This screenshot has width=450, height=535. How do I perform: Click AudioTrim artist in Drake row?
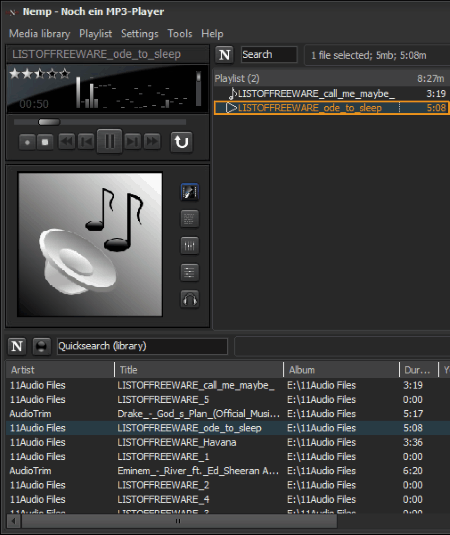coord(30,414)
